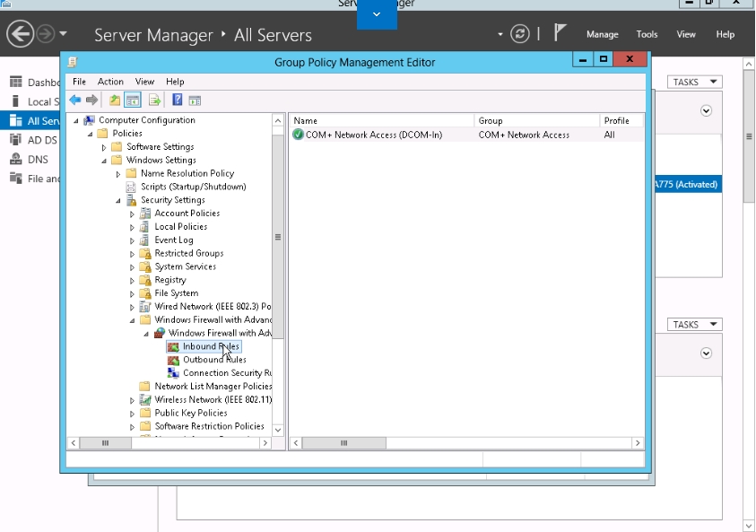Select the Registry tree item
This screenshot has width=756, height=532.
(170, 280)
